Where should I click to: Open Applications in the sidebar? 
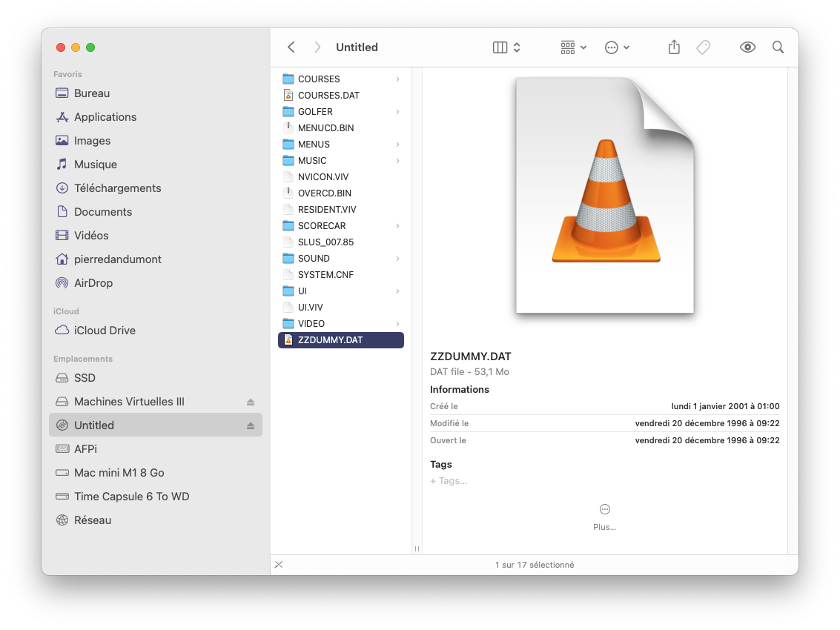[x=156, y=117]
